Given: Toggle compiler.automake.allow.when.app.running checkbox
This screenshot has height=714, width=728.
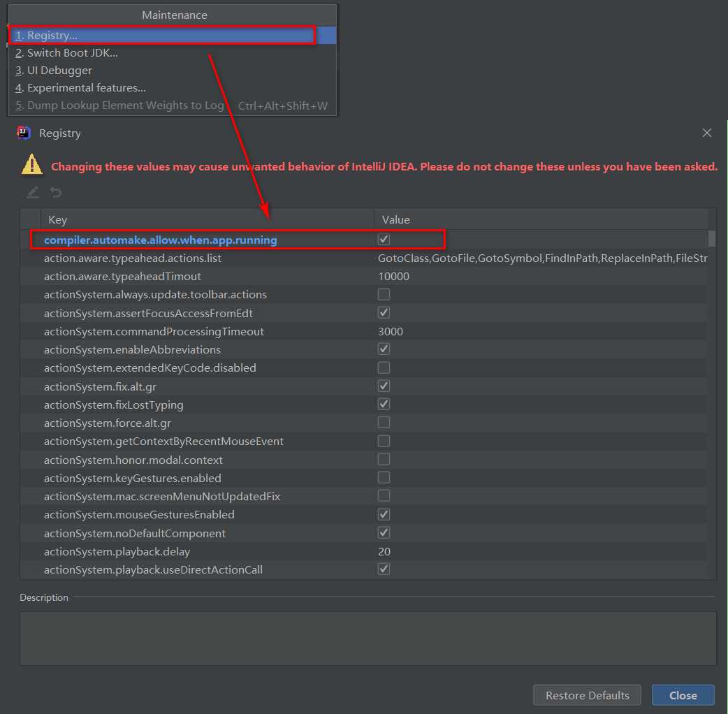Looking at the screenshot, I should [384, 240].
